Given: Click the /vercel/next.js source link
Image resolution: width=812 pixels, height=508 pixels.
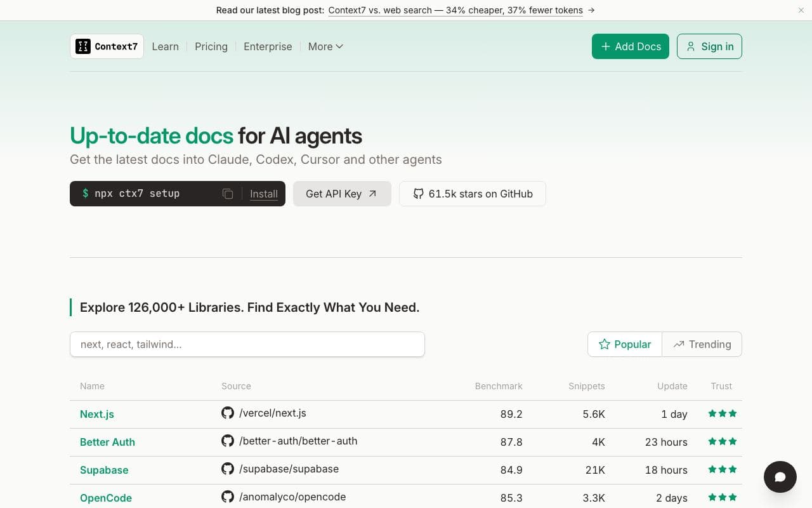Looking at the screenshot, I should [x=273, y=413].
